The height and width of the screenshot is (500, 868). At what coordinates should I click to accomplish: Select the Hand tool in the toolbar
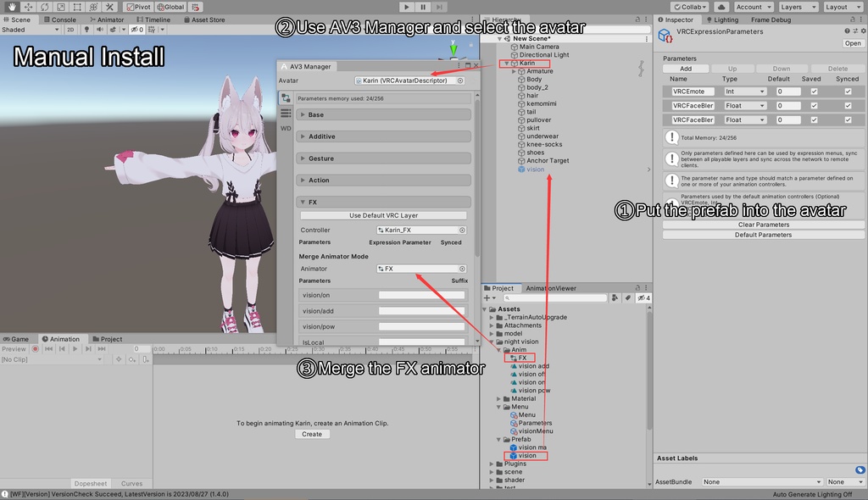pos(12,7)
